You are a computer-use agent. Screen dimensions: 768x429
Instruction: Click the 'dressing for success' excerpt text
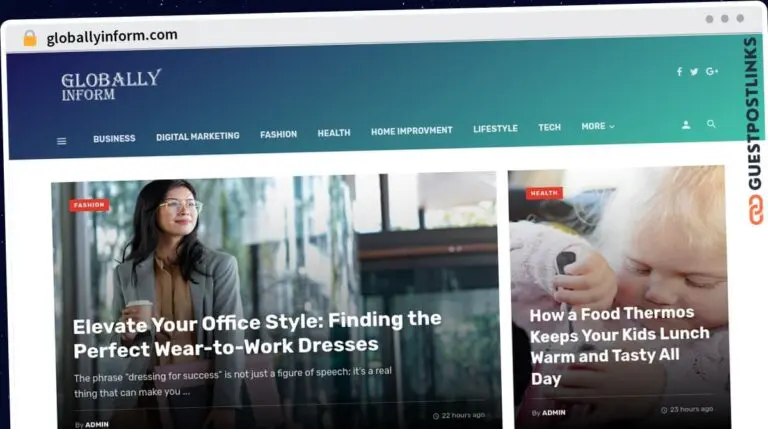[x=233, y=382]
